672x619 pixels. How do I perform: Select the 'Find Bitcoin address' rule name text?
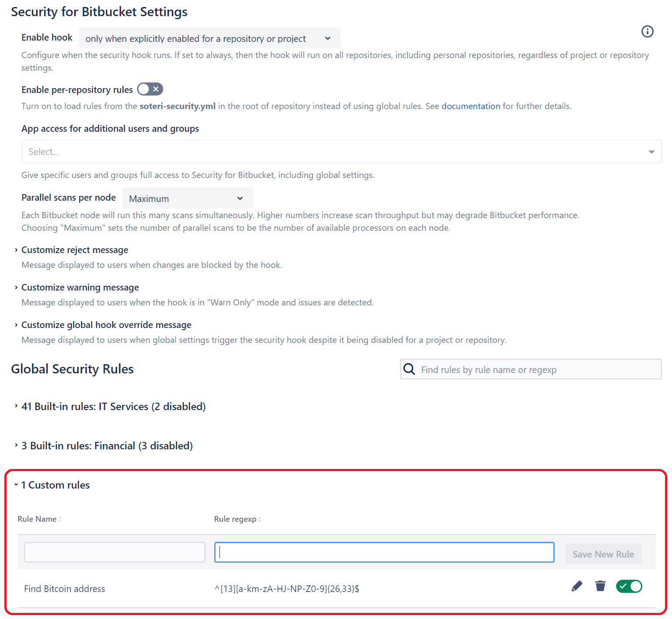(65, 589)
